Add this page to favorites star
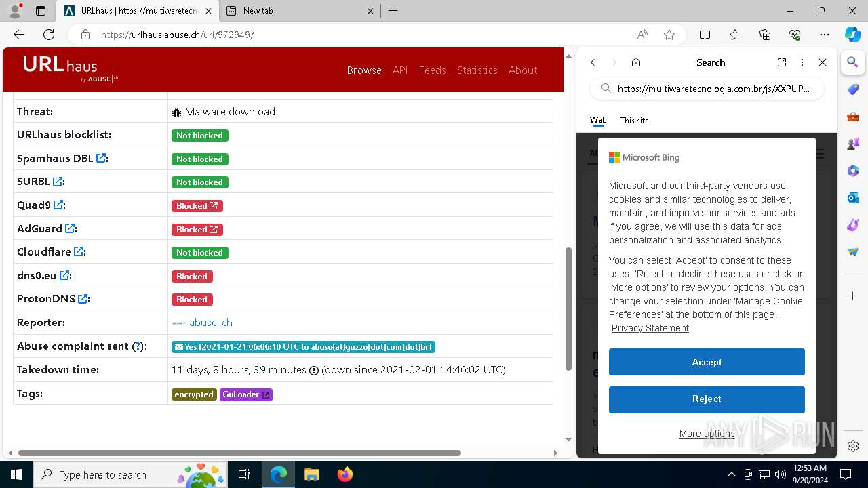 [669, 35]
